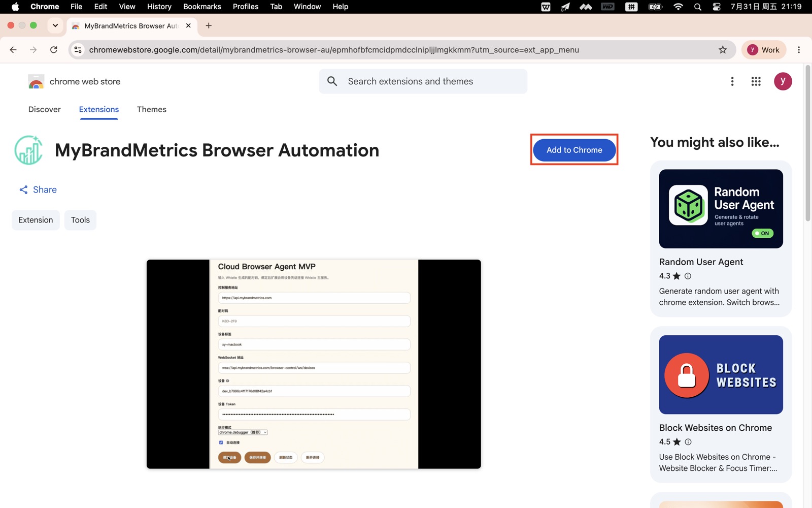
Task: Switch to the Themes tab
Action: pyautogui.click(x=152, y=109)
